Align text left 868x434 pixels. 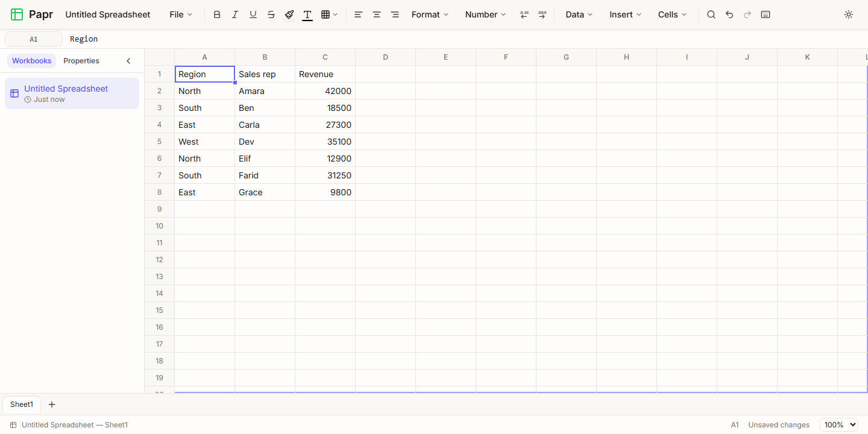tap(358, 14)
